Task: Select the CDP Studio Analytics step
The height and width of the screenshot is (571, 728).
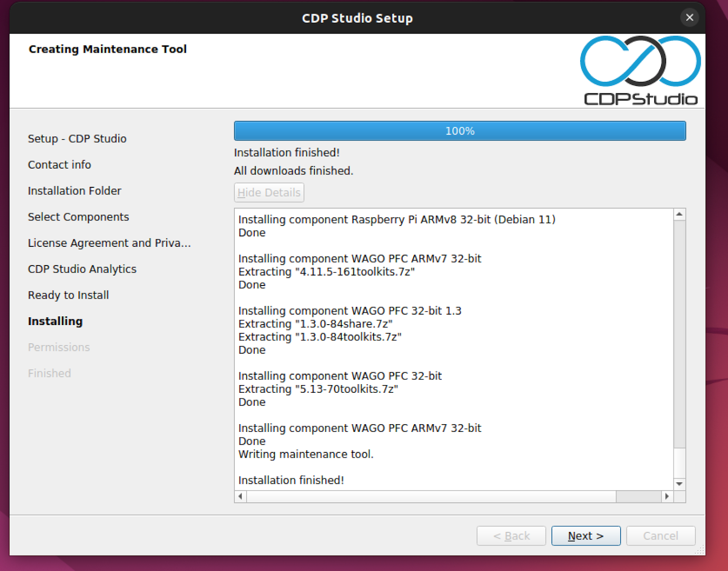Action: [x=82, y=269]
